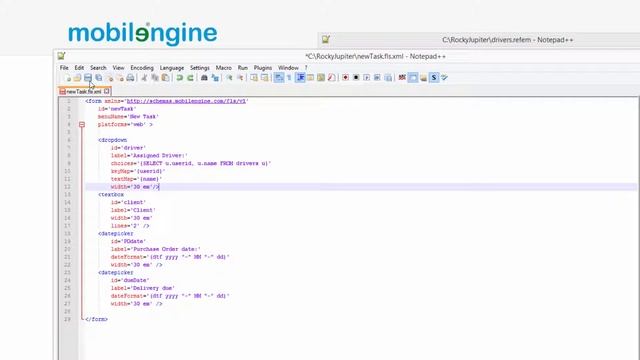Open the File menu
Image resolution: width=640 pixels, height=360 pixels.
[64, 68]
